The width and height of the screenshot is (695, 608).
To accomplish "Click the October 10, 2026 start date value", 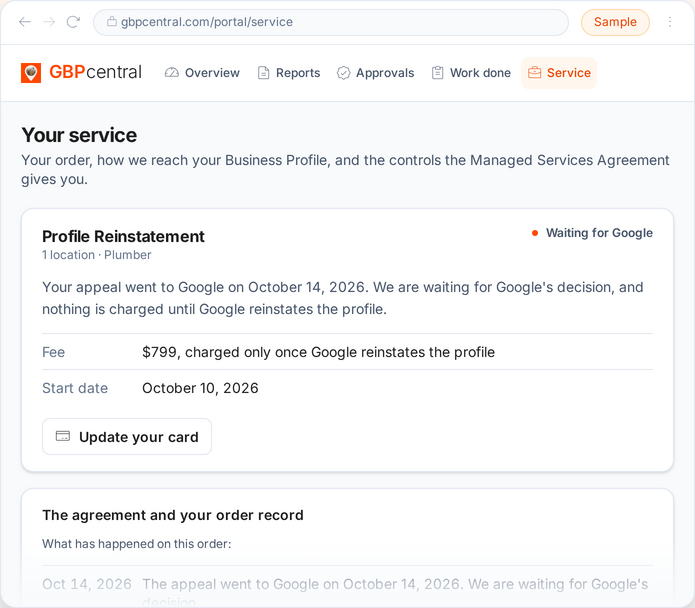I will pyautogui.click(x=200, y=388).
